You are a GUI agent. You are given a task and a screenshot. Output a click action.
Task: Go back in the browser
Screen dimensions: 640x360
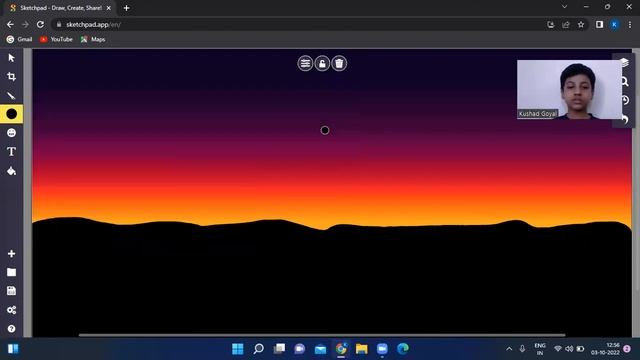click(x=10, y=24)
